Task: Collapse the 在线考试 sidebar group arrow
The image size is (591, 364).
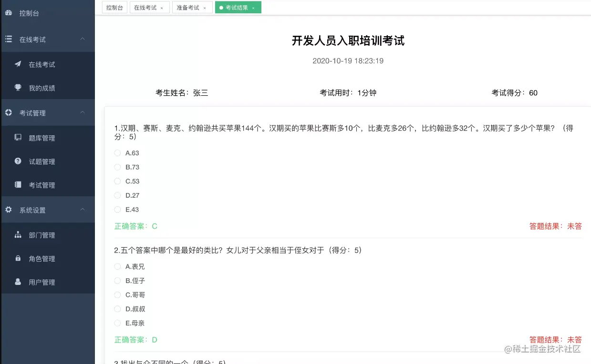Action: [x=83, y=39]
